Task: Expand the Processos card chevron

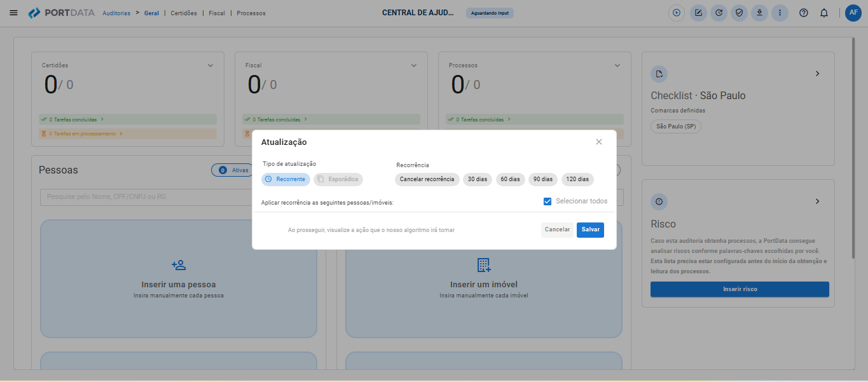Action: point(617,65)
